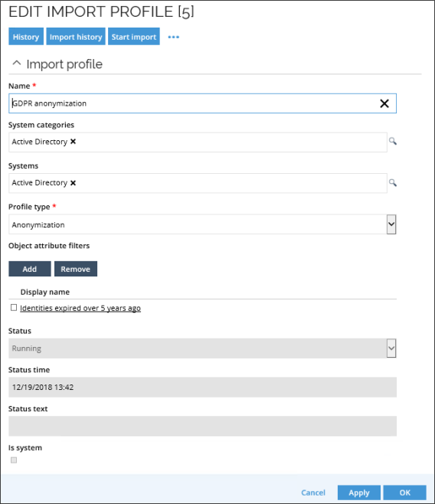Click the Cancel link
Screen dimensions: 435x504
click(x=313, y=493)
